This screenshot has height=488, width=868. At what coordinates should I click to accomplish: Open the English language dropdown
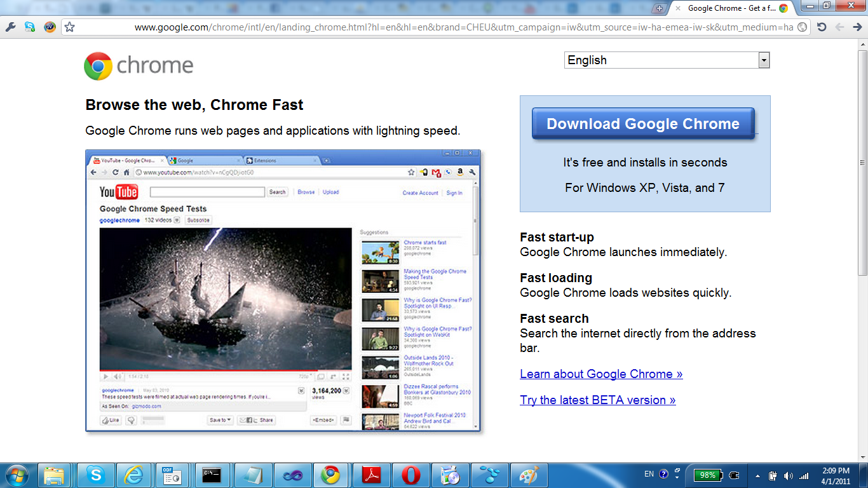click(667, 60)
